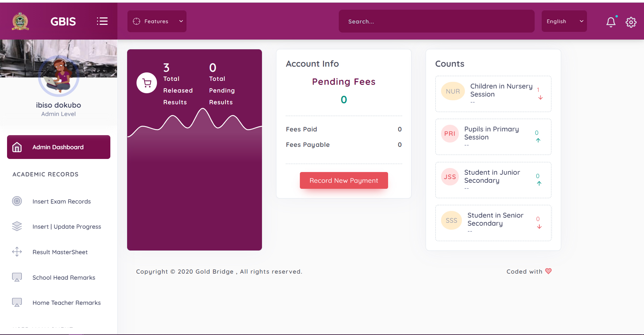The width and height of the screenshot is (644, 335).
Task: Toggle the sidebar hamburger menu icon
Action: coord(102,21)
